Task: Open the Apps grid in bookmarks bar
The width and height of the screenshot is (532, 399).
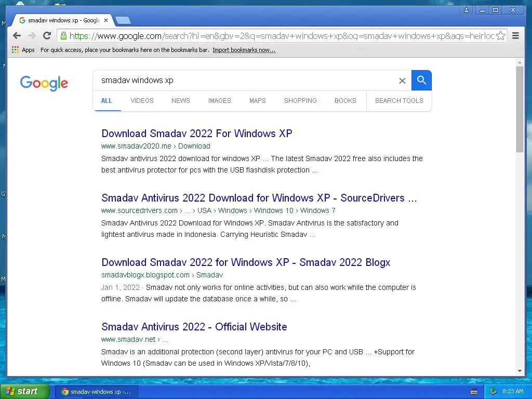Action: [23, 50]
